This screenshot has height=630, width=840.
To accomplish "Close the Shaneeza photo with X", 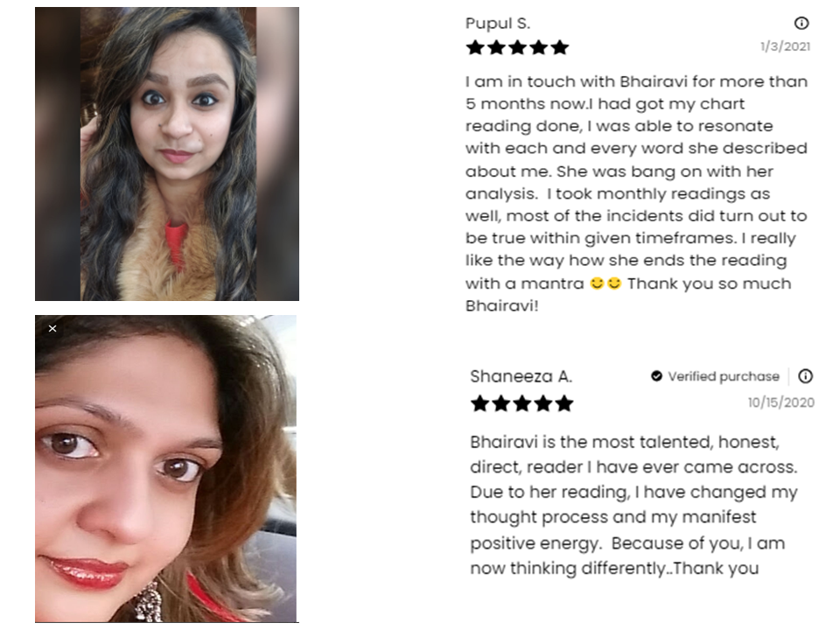I will point(52,328).
